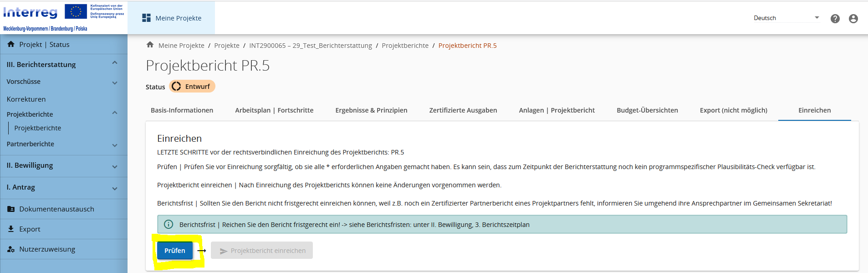
Task: Expand the I. Antrag section
Action: [x=115, y=188]
